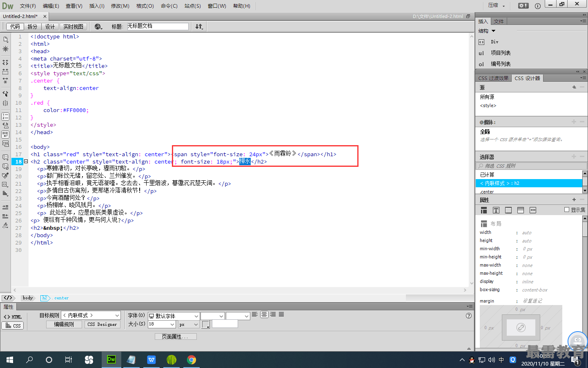Click the remove comment icon

5,166
